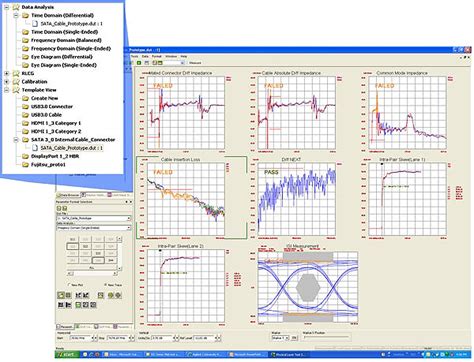Collapse the SATA 3_0 Internal Cable_Connector folder

[x=16, y=140]
